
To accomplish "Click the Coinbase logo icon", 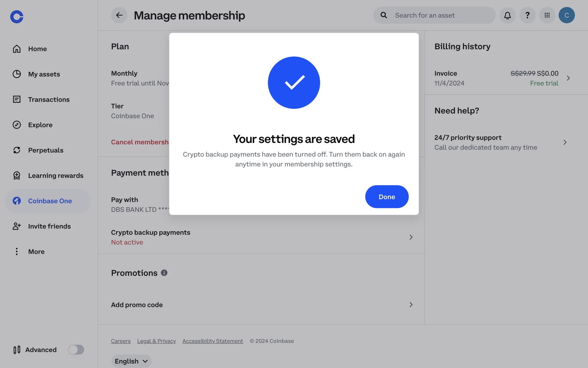I will coord(17,17).
